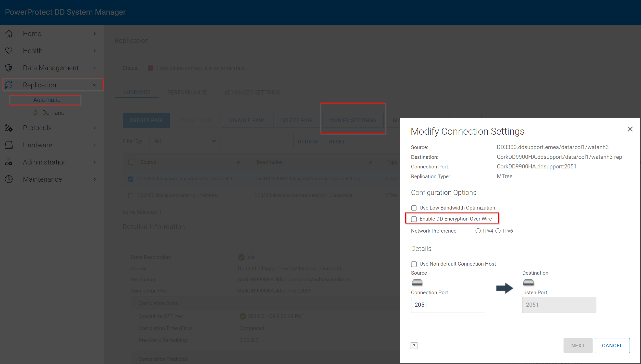The image size is (641, 364).
Task: Click the Protocols icon in sidebar
Action: click(x=9, y=128)
